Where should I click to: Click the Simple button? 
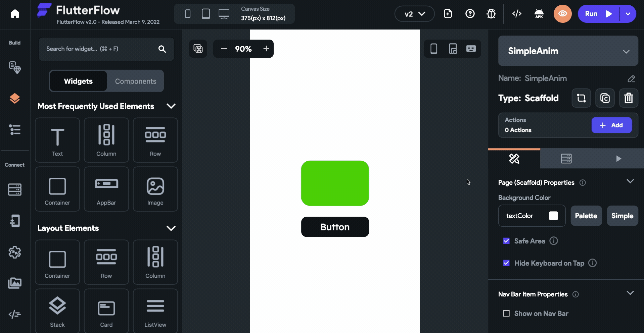[622, 216]
